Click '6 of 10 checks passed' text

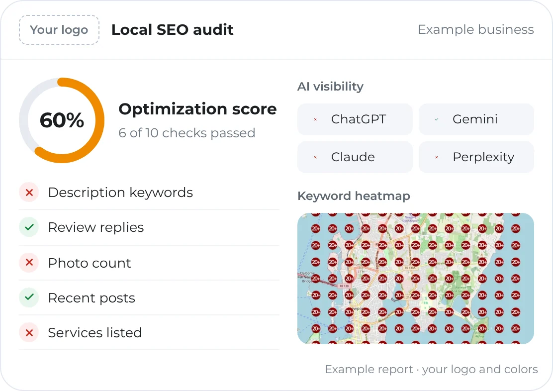pyautogui.click(x=186, y=133)
